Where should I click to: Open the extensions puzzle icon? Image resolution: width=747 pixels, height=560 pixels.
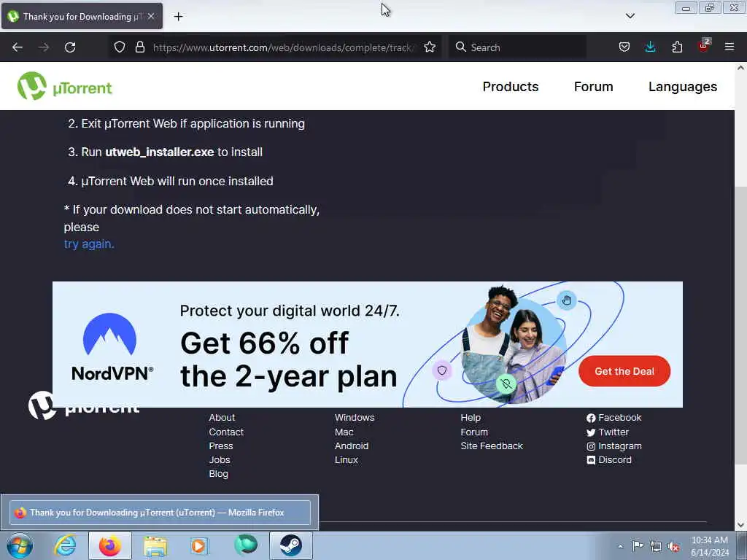click(677, 47)
